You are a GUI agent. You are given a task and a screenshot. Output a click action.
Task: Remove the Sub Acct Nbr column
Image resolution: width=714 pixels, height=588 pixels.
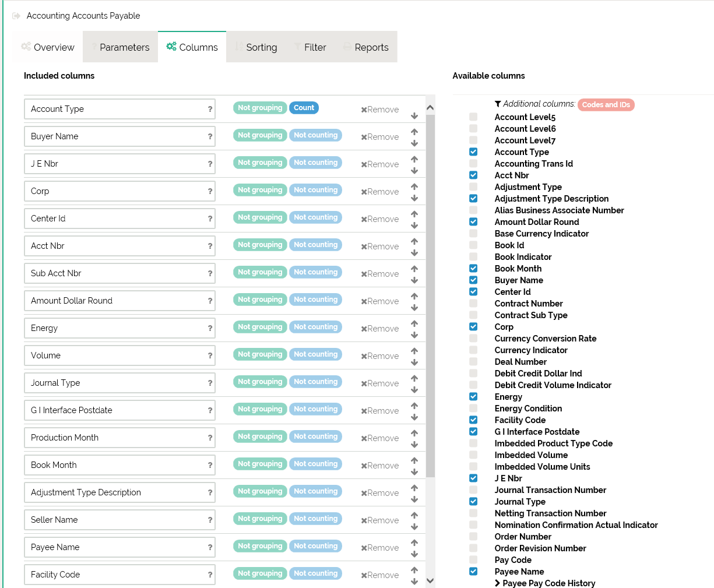coord(380,274)
